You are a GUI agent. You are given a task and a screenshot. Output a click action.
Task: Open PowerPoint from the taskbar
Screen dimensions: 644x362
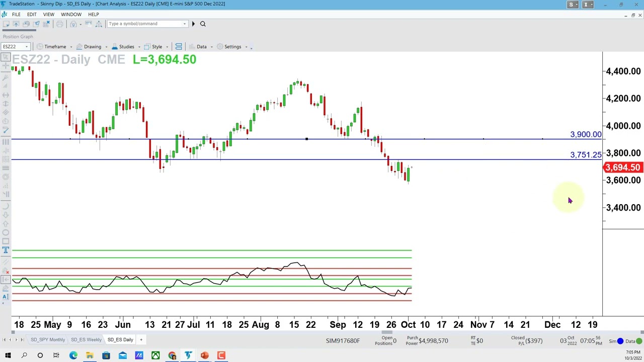[205, 356]
